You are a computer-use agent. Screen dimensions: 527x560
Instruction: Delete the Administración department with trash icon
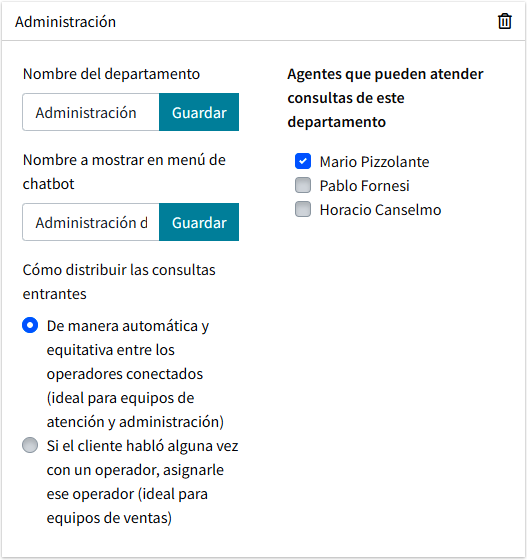point(505,21)
